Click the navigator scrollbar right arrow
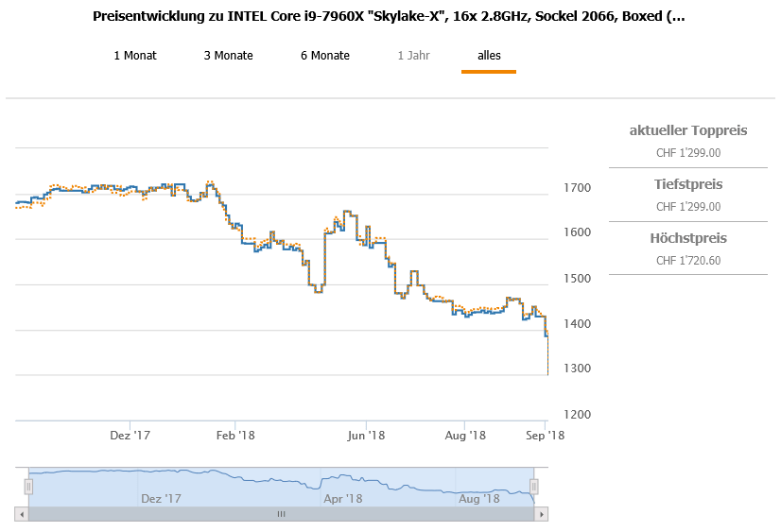 tap(541, 514)
